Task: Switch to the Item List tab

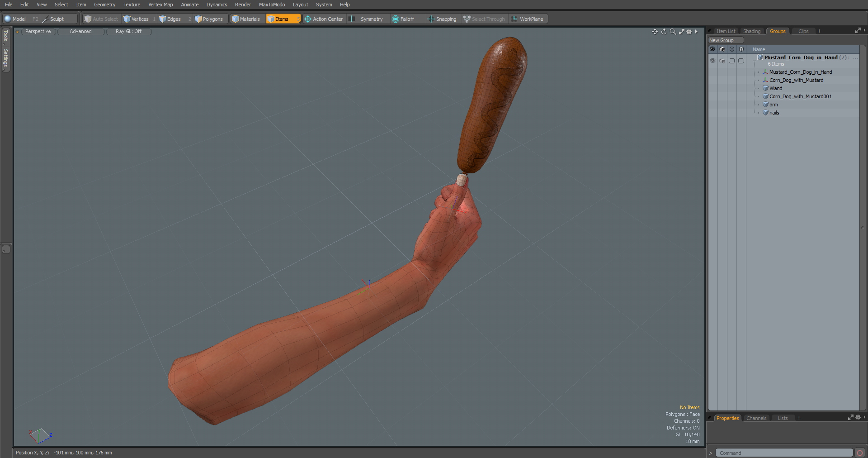Action: 726,31
